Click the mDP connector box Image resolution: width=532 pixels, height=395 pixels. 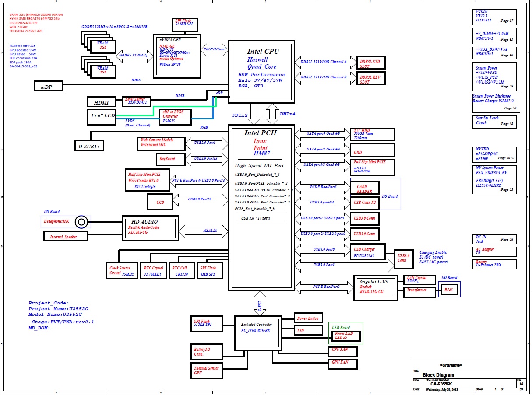click(49, 86)
